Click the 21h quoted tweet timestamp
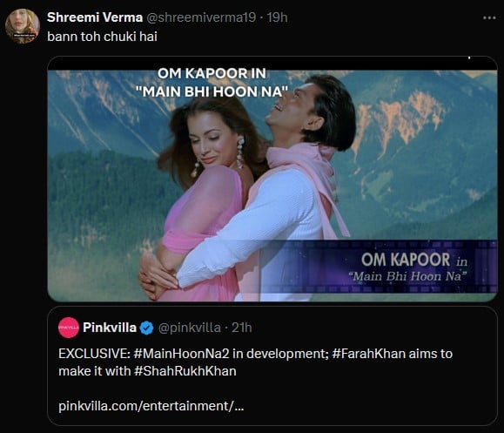Viewport: 504px width, 433px height. click(x=242, y=328)
